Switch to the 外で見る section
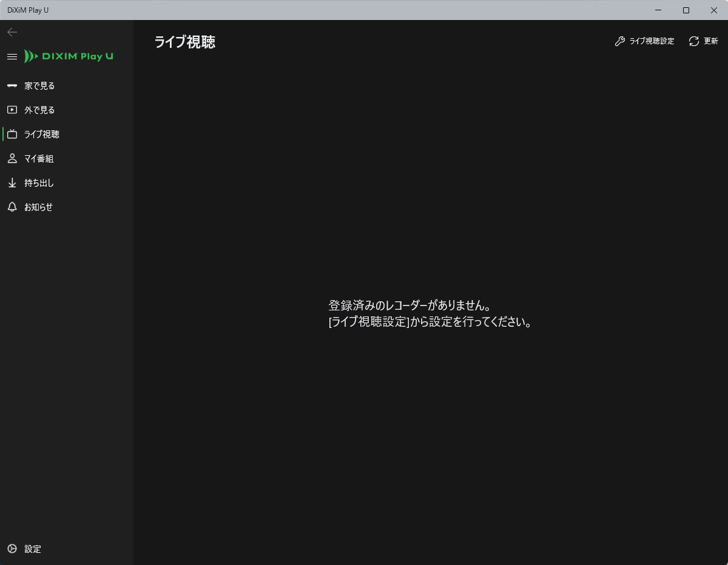Image resolution: width=728 pixels, height=565 pixels. [39, 110]
